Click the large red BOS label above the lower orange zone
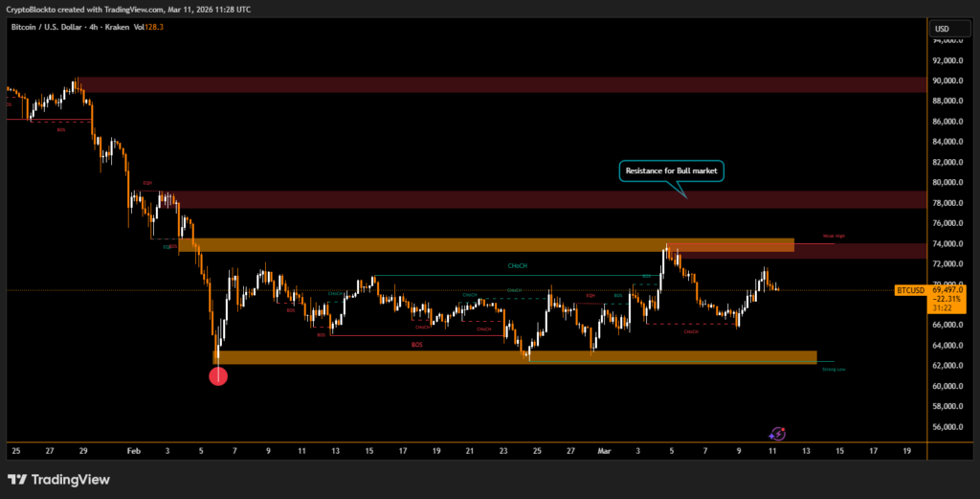Viewport: 980px width, 499px height. click(417, 343)
